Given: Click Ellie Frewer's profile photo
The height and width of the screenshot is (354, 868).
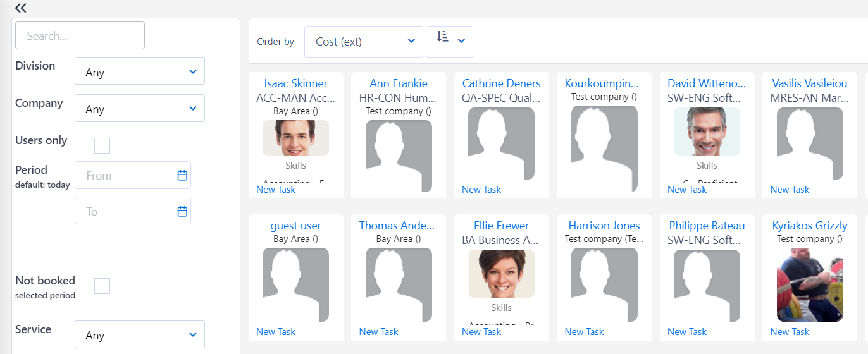Looking at the screenshot, I should [x=501, y=274].
